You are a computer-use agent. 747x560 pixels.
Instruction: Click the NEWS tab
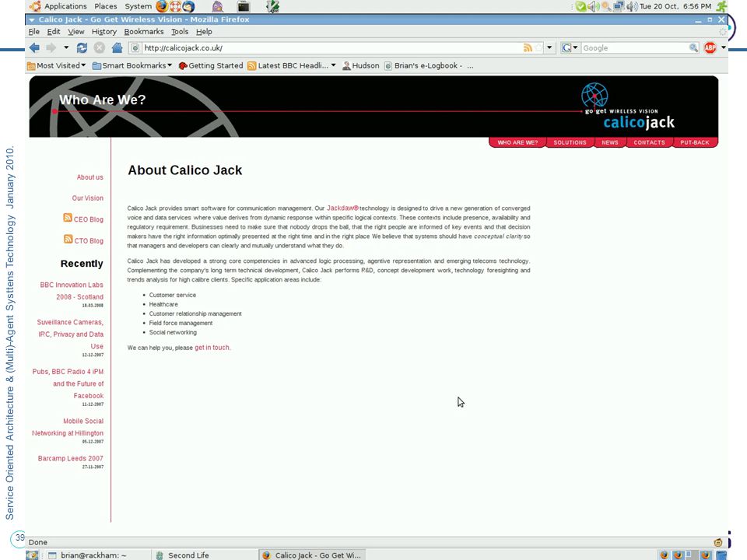click(610, 142)
